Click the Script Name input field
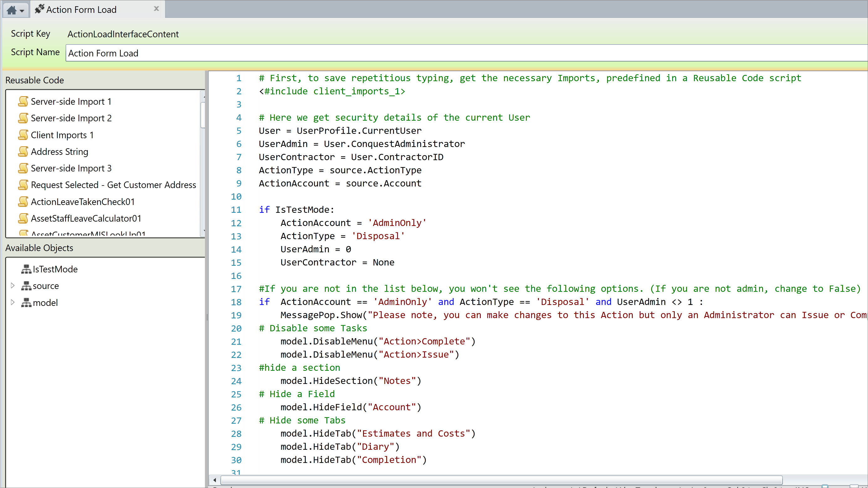868x488 pixels. [x=466, y=53]
